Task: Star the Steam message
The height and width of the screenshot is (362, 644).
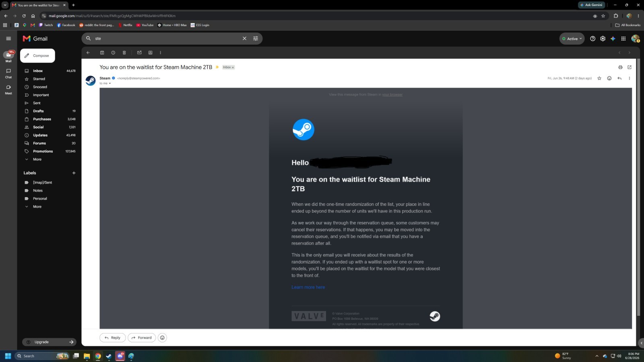Action: tap(599, 78)
